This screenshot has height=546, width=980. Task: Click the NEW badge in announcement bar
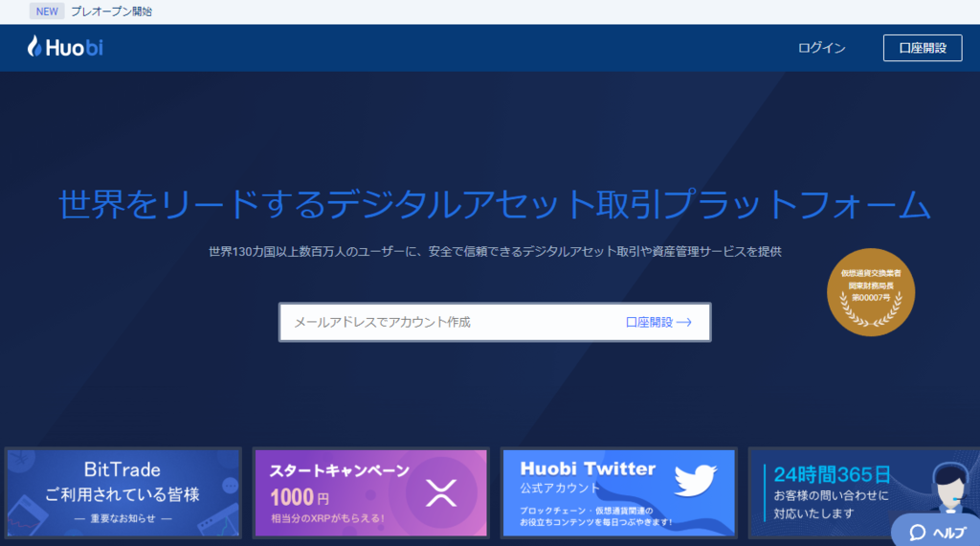47,11
